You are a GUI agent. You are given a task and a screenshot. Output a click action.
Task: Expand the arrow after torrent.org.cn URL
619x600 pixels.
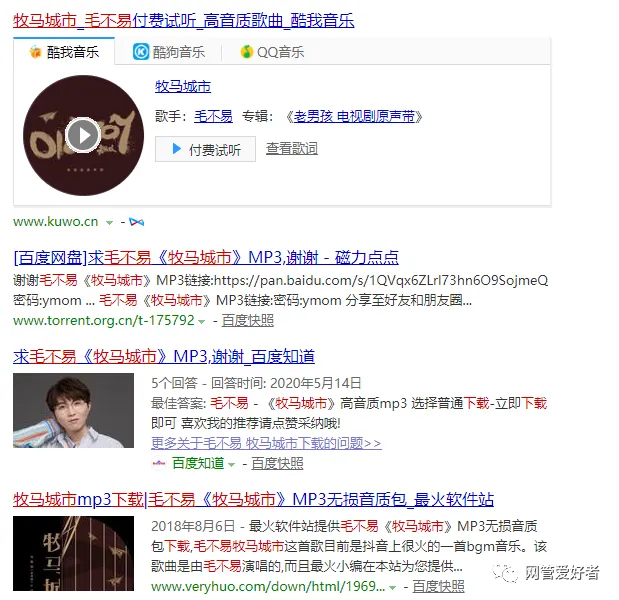201,322
